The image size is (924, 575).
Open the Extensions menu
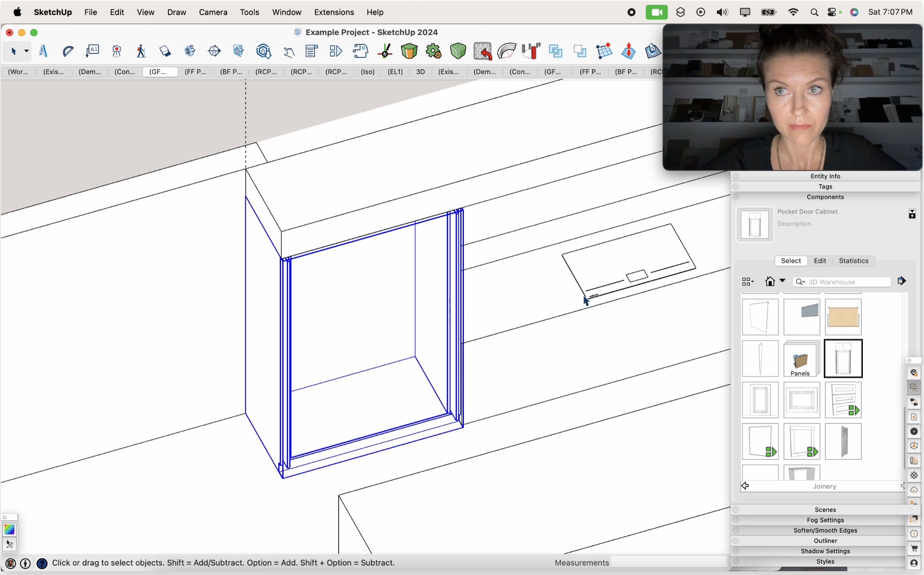point(334,12)
